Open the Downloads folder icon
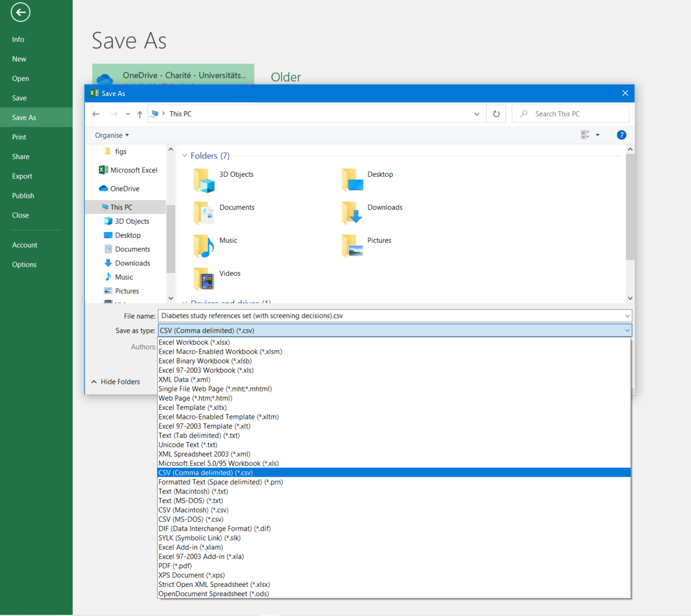Screen dimensions: 691x616 point(351,213)
